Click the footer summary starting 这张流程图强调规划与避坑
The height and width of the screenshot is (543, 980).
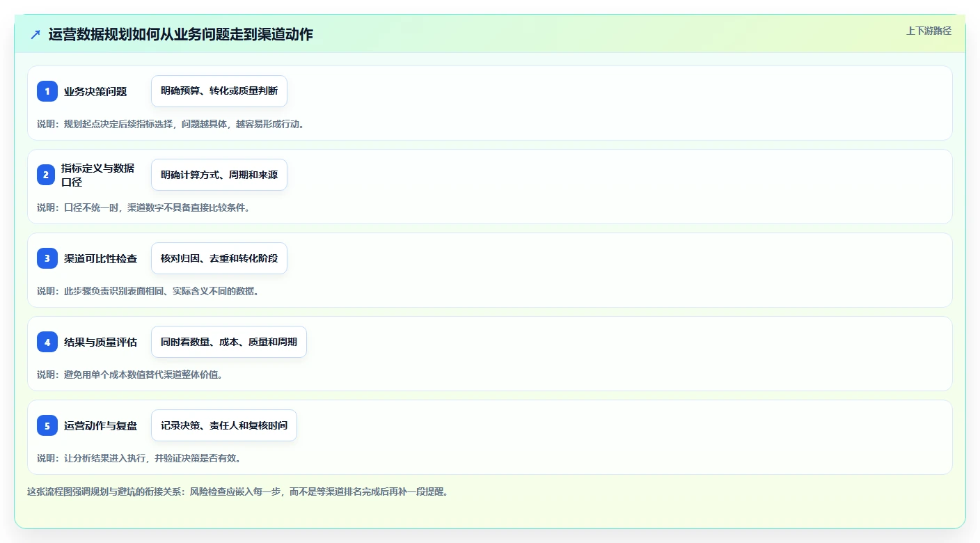[x=237, y=491]
